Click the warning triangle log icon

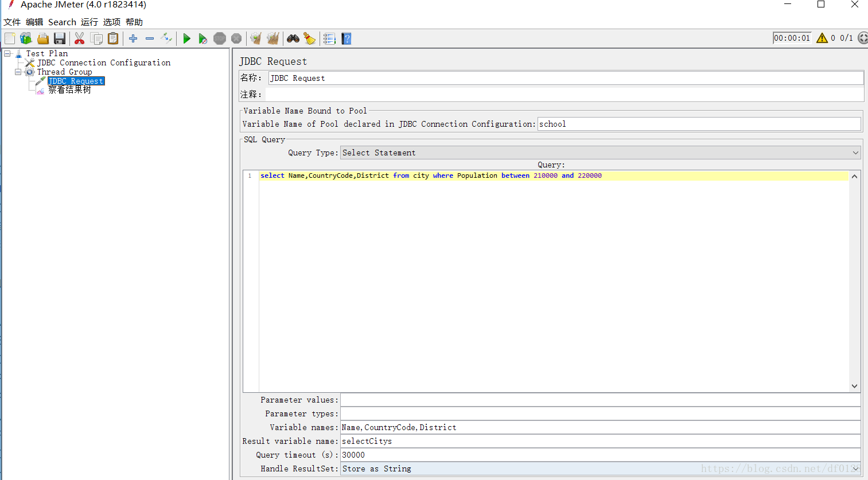pyautogui.click(x=822, y=38)
